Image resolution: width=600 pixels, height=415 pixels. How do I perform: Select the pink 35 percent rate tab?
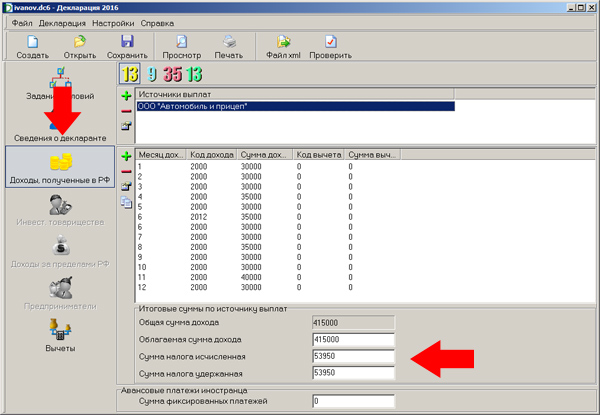coord(173,74)
